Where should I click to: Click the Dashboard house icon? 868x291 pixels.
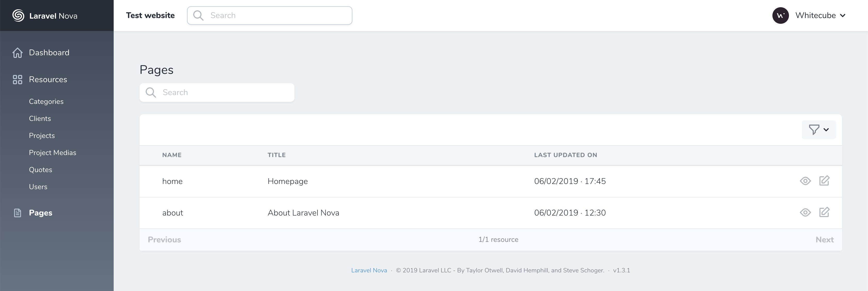[x=18, y=53]
